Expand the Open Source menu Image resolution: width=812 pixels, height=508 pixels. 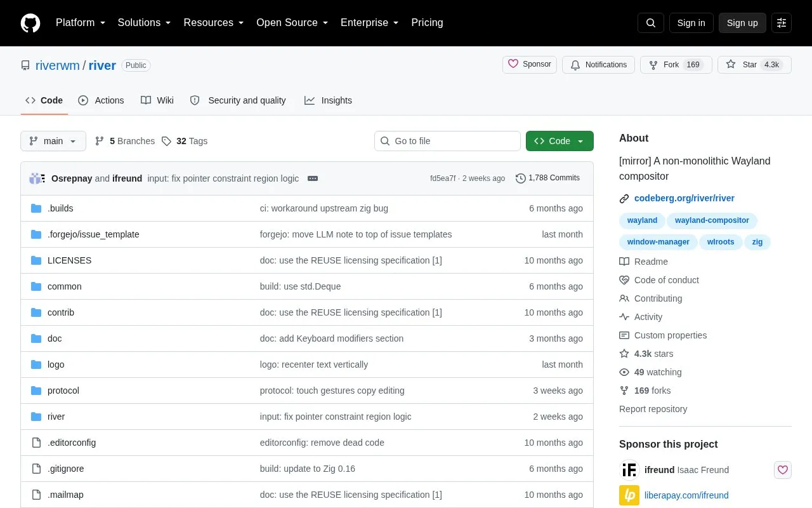click(x=292, y=23)
